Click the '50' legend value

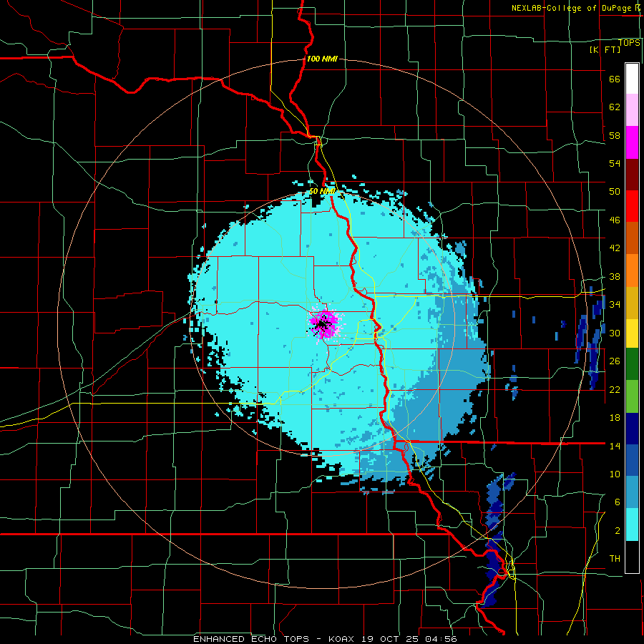coord(615,192)
